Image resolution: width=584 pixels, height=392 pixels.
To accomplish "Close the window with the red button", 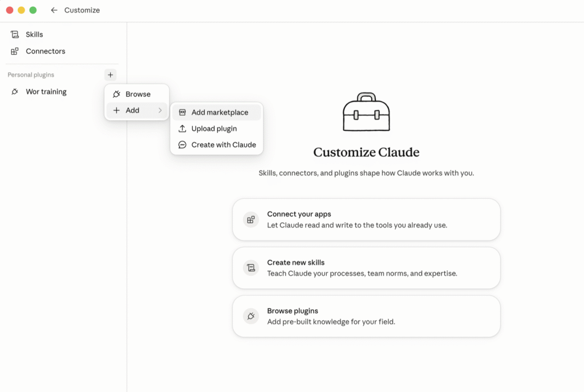I will point(10,10).
